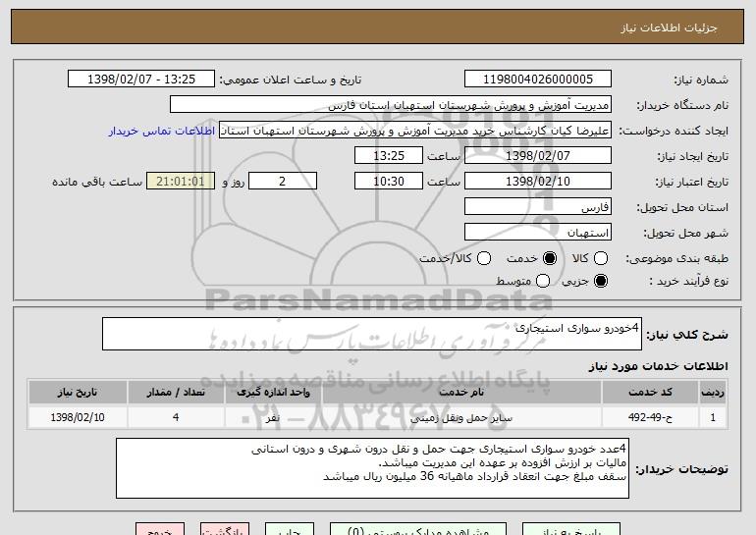The image size is (756, 535).
Task: Click the validity time field 10:30
Action: click(389, 182)
